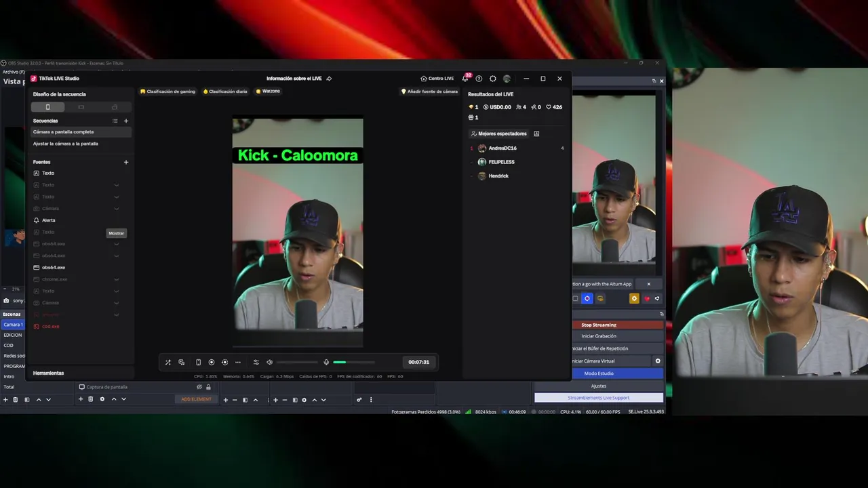Viewport: 868px width, 488px height.
Task: Open the icon beside Mejores espectadores
Action: (536, 134)
